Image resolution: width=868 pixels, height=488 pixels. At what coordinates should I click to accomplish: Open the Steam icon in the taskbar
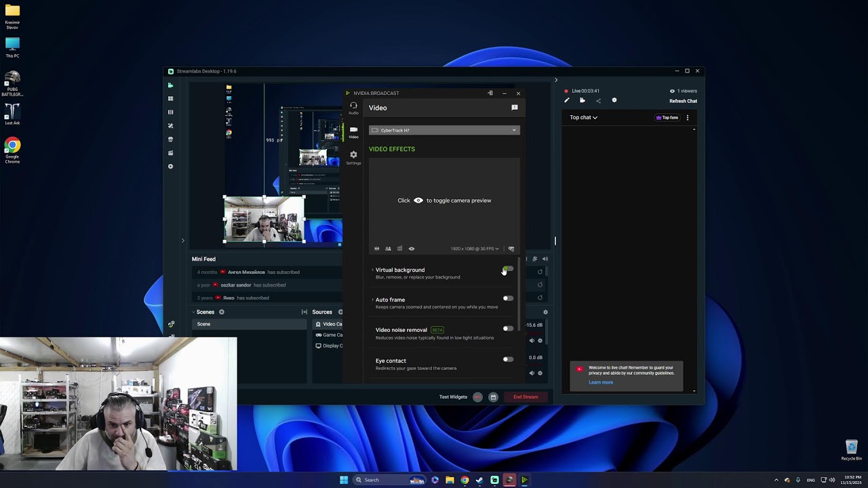[x=479, y=480]
